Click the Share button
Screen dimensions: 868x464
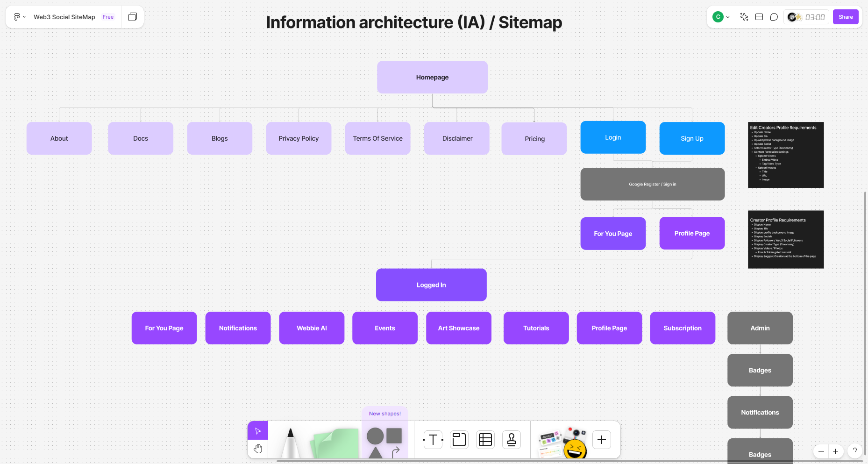tap(846, 17)
